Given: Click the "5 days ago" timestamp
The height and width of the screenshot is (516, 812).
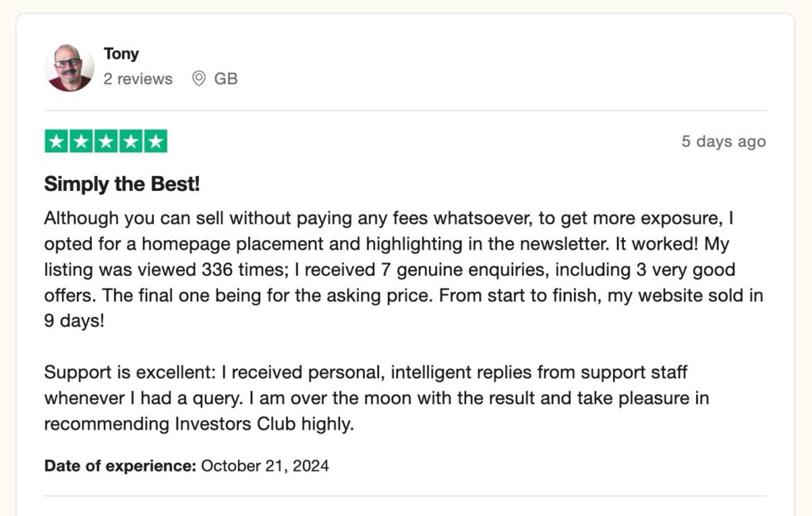Looking at the screenshot, I should (x=723, y=142).
